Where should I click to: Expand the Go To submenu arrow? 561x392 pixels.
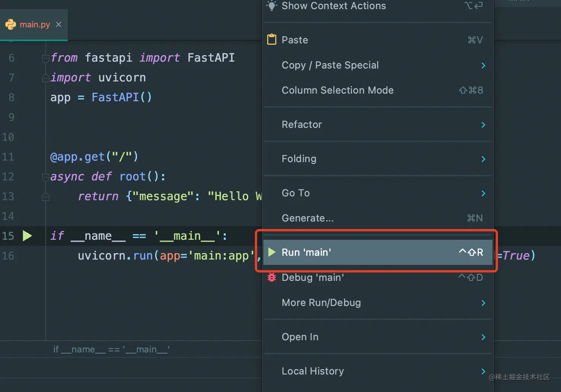[x=483, y=193]
